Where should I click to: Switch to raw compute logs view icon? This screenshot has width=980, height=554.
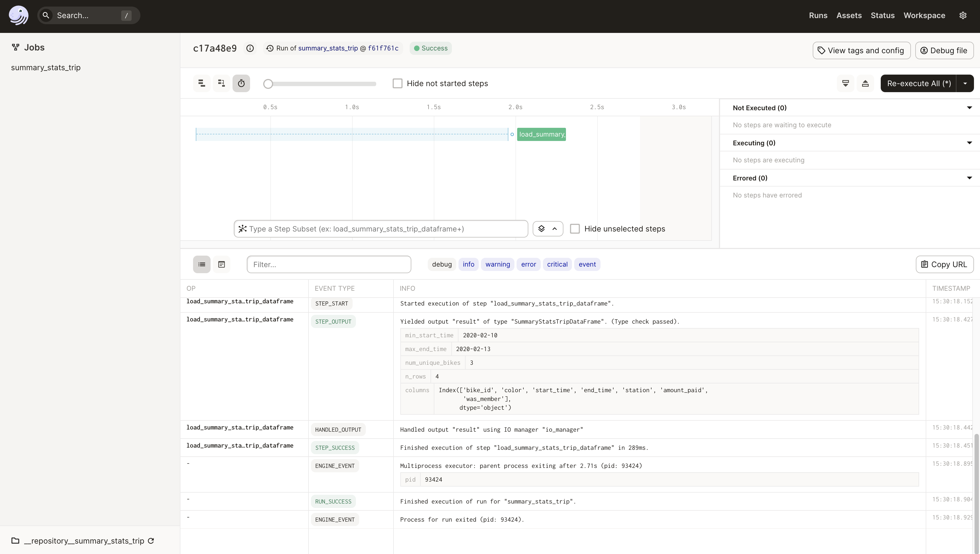coord(221,264)
